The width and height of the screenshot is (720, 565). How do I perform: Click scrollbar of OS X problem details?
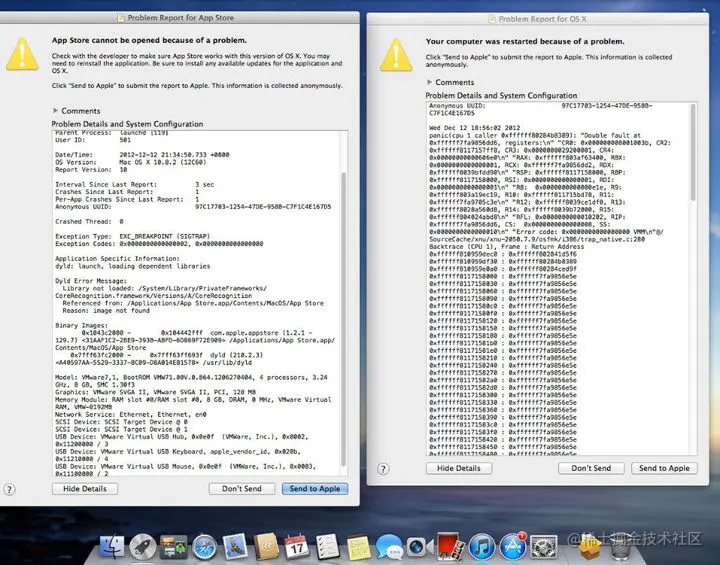(x=693, y=152)
